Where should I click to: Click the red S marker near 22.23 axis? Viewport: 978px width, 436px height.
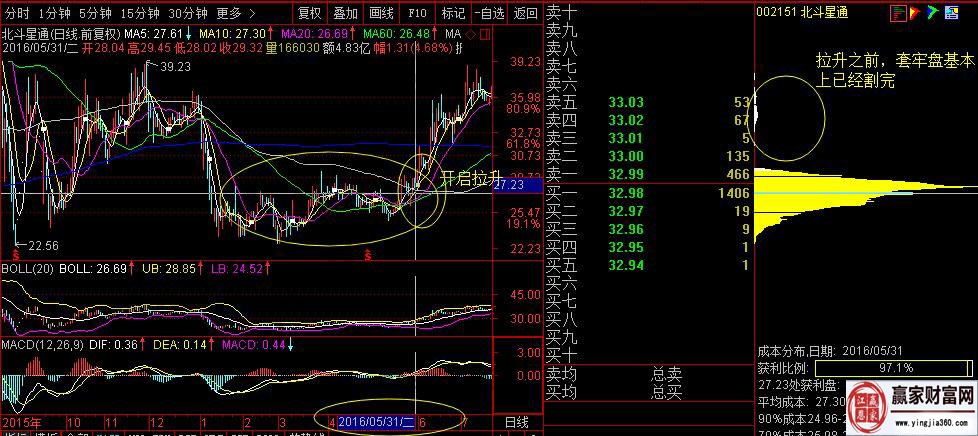[x=368, y=256]
